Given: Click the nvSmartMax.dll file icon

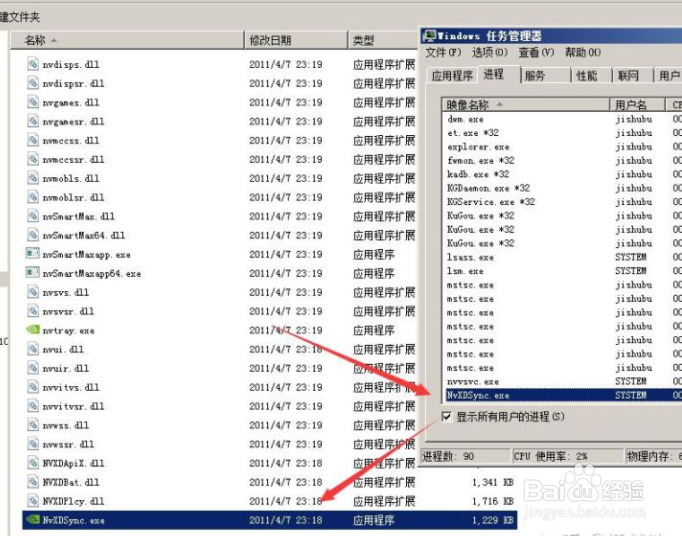Looking at the screenshot, I should [x=33, y=216].
